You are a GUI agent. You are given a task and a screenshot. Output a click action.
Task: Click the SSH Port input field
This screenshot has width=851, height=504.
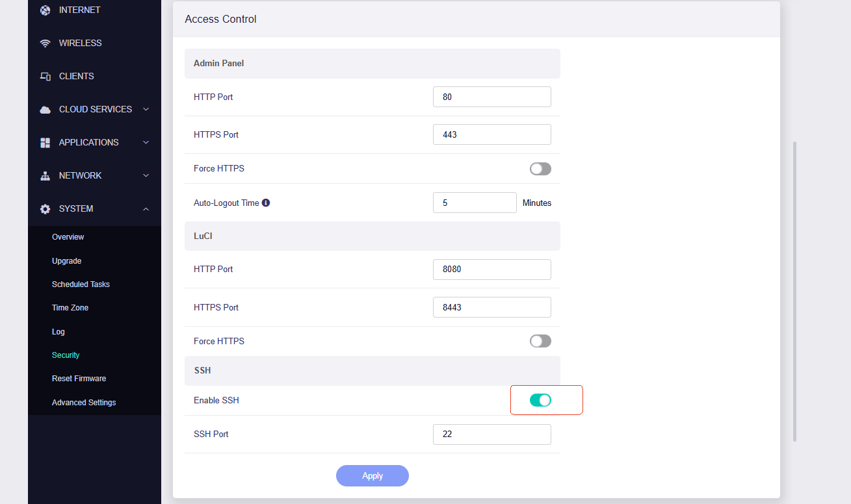[x=491, y=435]
